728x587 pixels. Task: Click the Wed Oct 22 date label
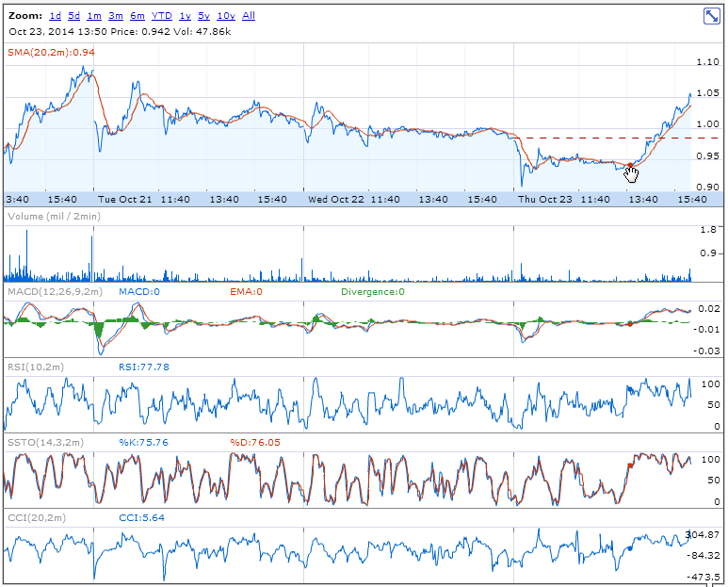[x=336, y=199]
